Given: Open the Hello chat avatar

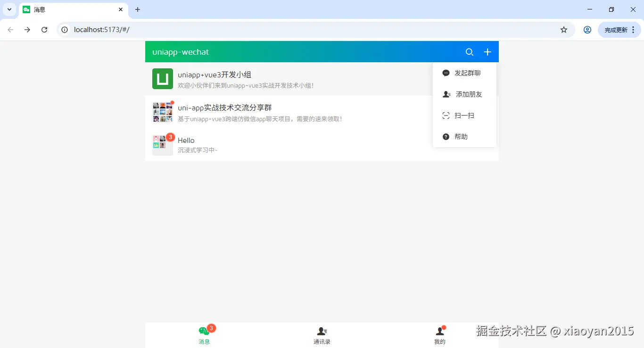Looking at the screenshot, I should pos(163,145).
